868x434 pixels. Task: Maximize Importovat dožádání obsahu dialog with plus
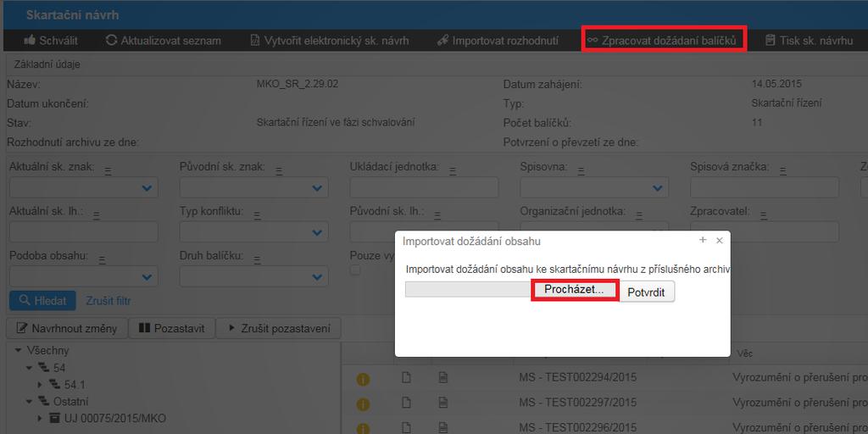[703, 240]
